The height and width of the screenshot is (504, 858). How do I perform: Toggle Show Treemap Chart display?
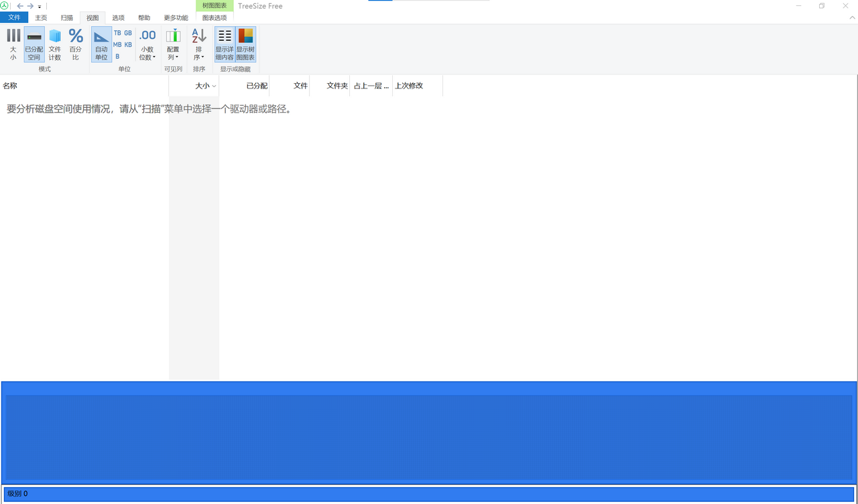click(x=245, y=44)
